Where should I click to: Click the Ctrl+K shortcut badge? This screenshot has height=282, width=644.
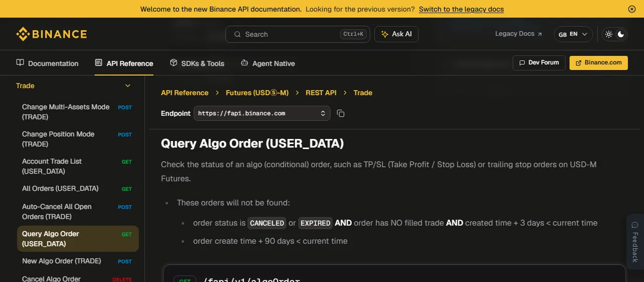(x=354, y=34)
